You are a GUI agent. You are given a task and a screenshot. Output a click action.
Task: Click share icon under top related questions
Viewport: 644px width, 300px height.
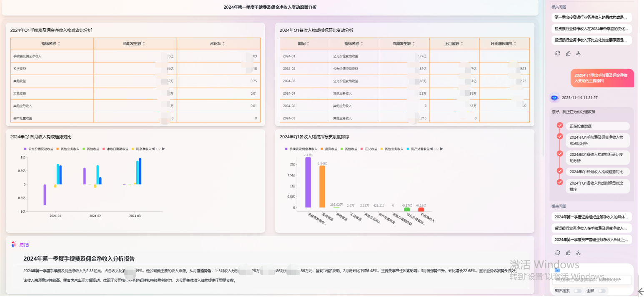pos(578,53)
